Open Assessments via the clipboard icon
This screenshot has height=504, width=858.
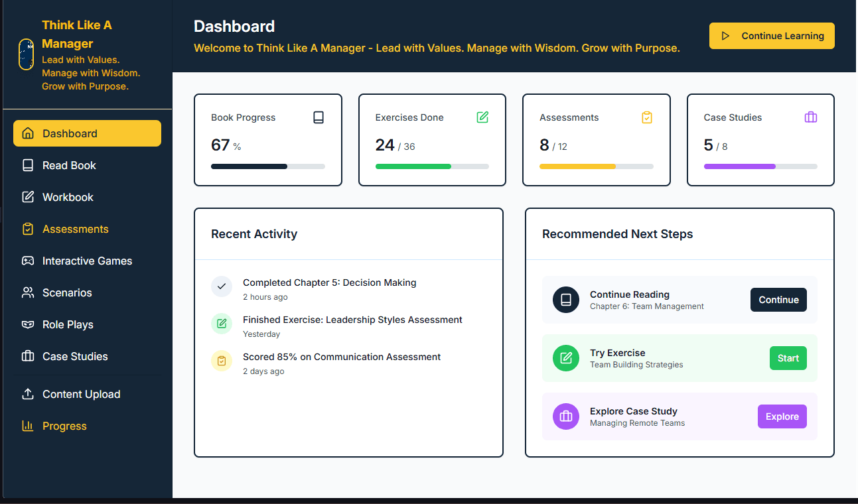pos(27,229)
